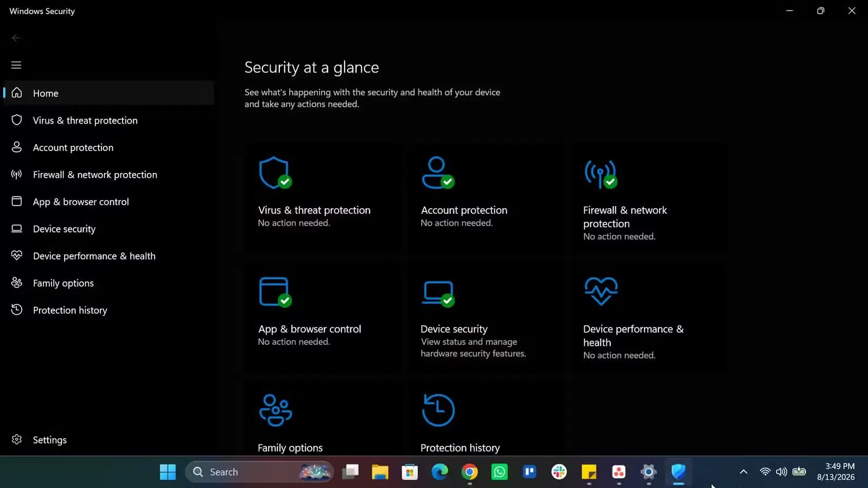The width and height of the screenshot is (868, 488).
Task: Open Settings at sidebar bottom
Action: coord(109,440)
